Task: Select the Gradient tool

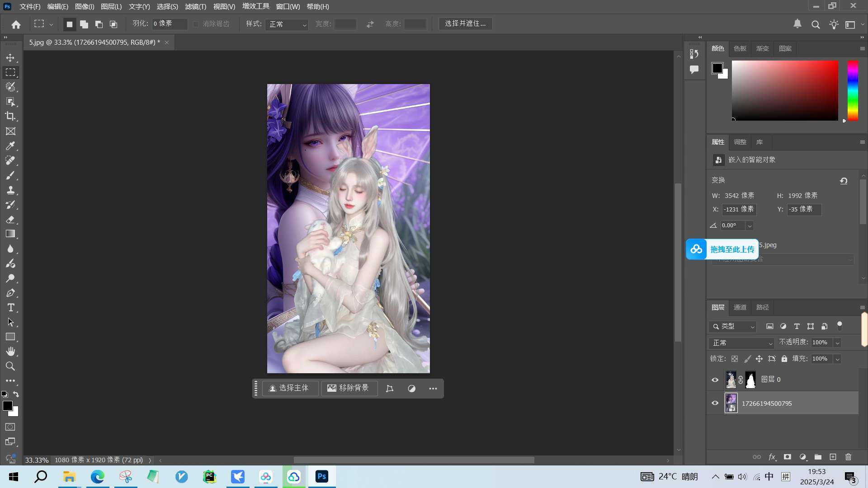Action: (10, 234)
